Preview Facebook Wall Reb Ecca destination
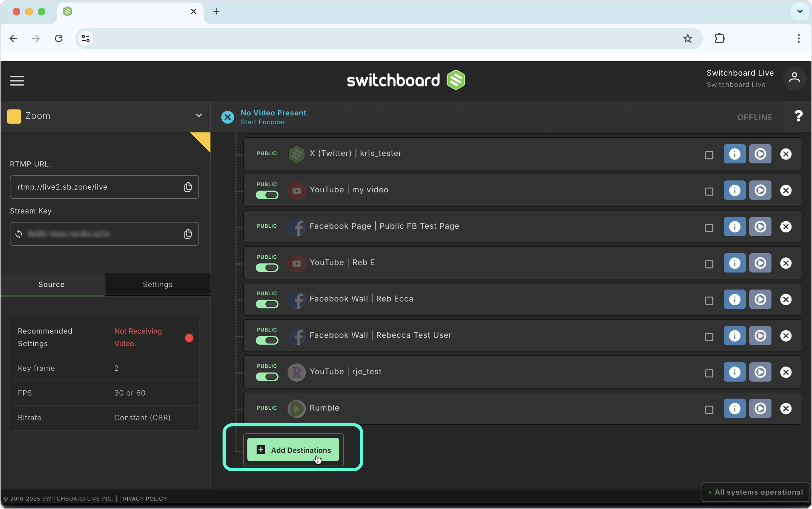 (x=760, y=299)
